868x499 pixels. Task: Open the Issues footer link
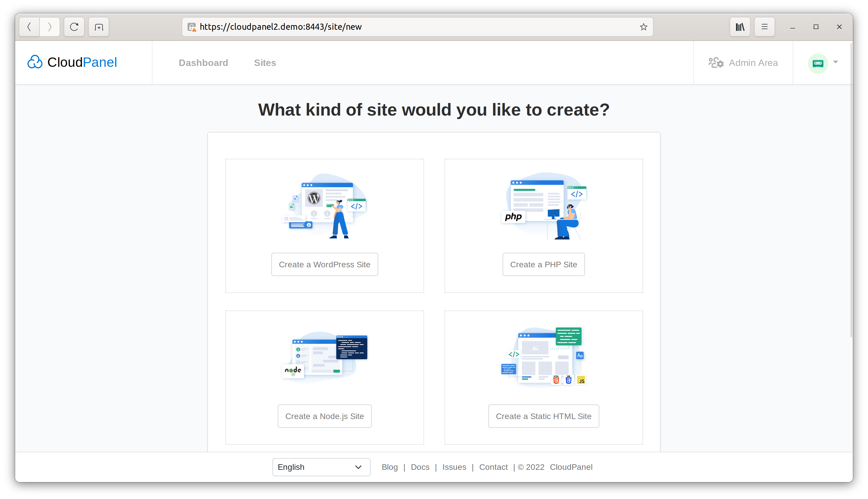tap(454, 467)
